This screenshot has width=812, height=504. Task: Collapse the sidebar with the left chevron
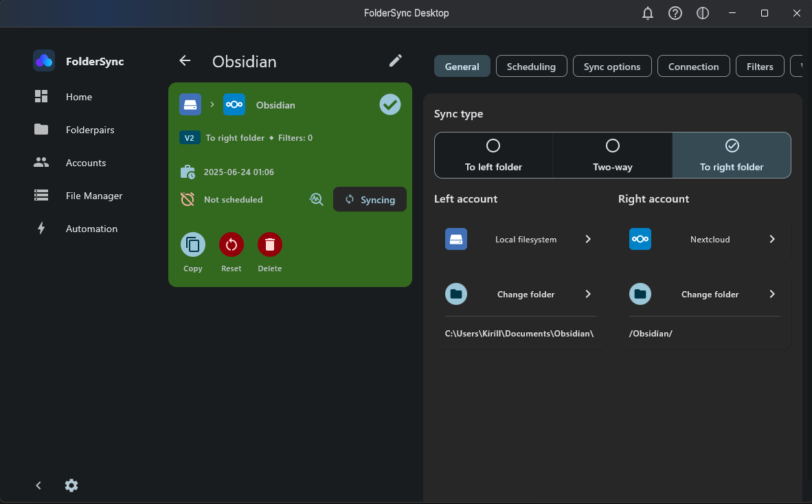[38, 485]
